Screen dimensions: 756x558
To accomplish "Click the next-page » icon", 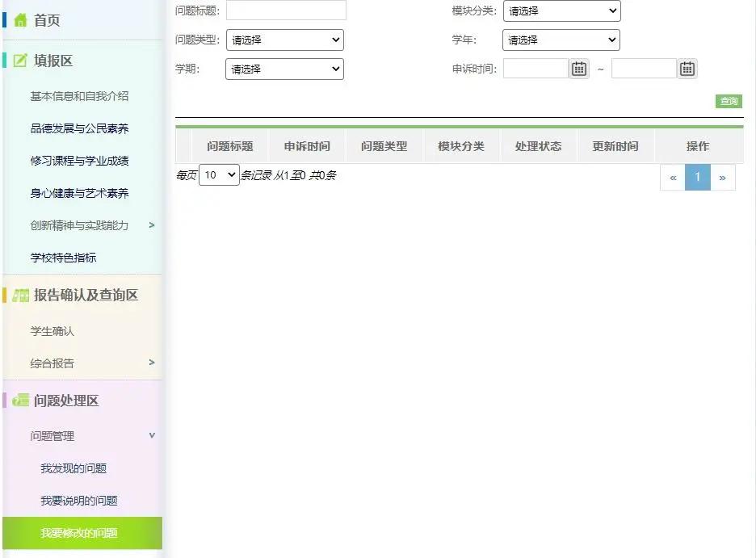I will pyautogui.click(x=723, y=177).
